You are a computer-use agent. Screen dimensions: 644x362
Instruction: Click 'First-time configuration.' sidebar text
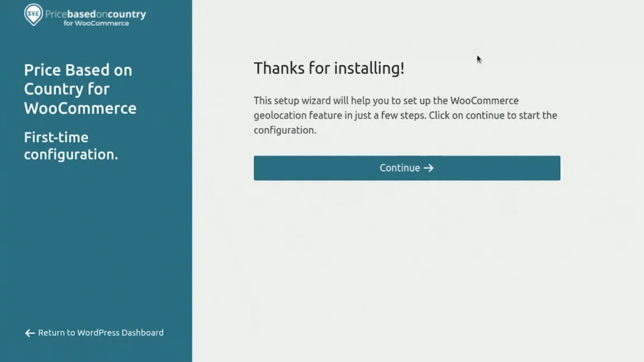(71, 146)
